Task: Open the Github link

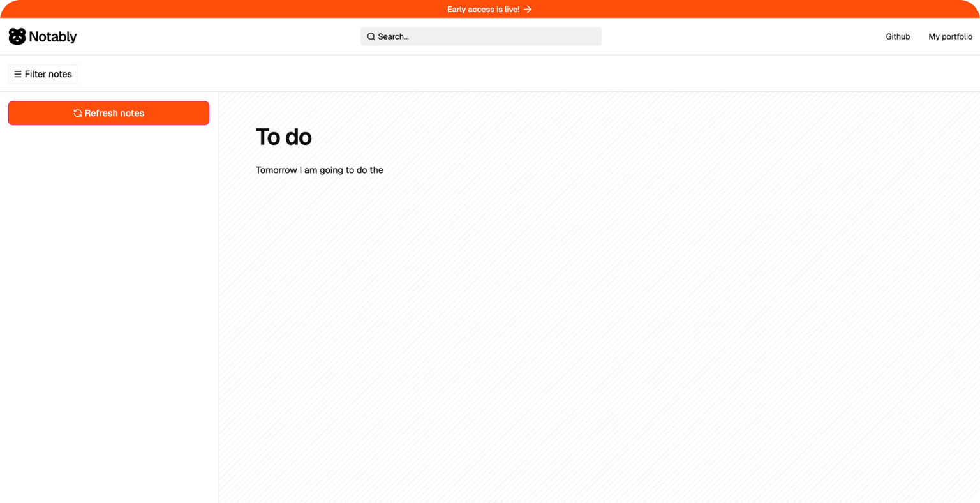Action: (898, 36)
